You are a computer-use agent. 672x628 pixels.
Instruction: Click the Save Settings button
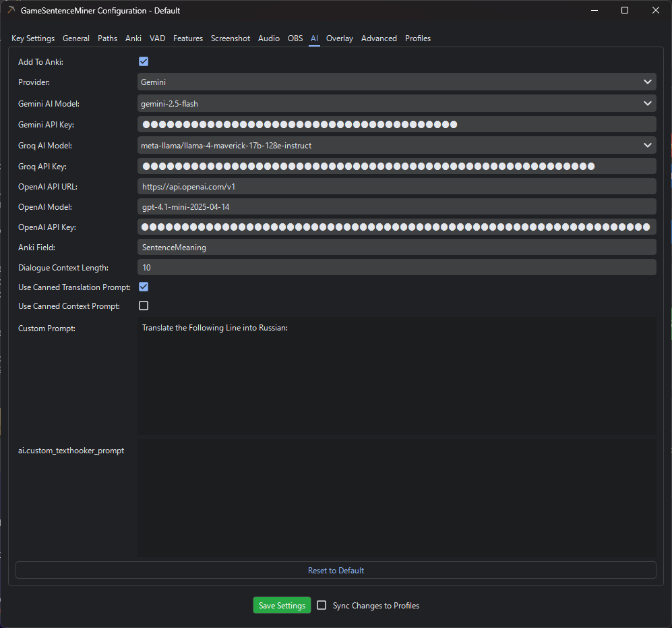pos(282,605)
